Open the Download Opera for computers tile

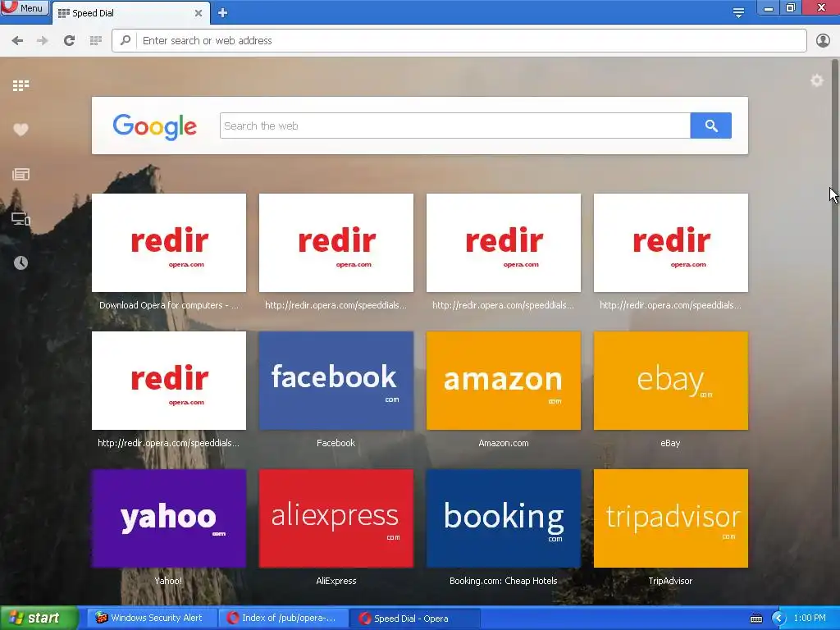pos(169,243)
